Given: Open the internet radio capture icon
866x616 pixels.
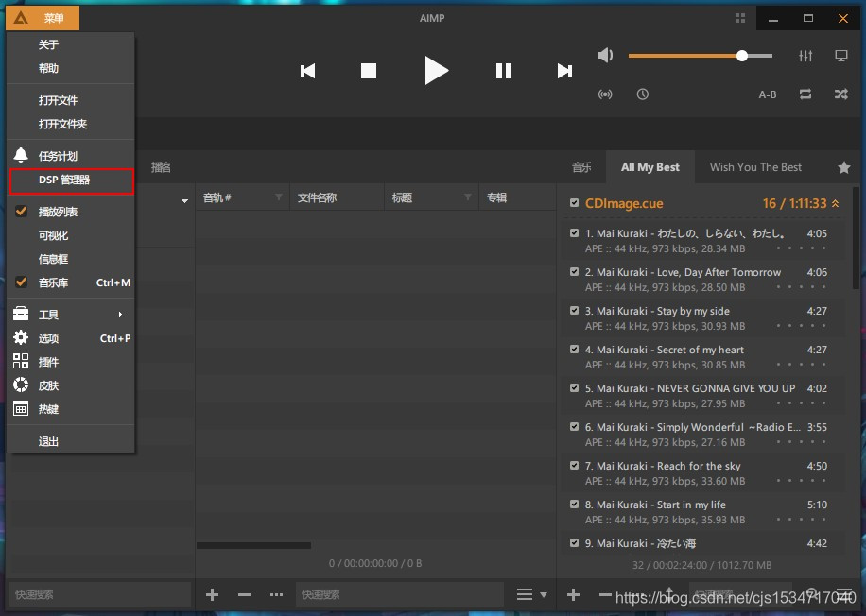Looking at the screenshot, I should pos(605,94).
